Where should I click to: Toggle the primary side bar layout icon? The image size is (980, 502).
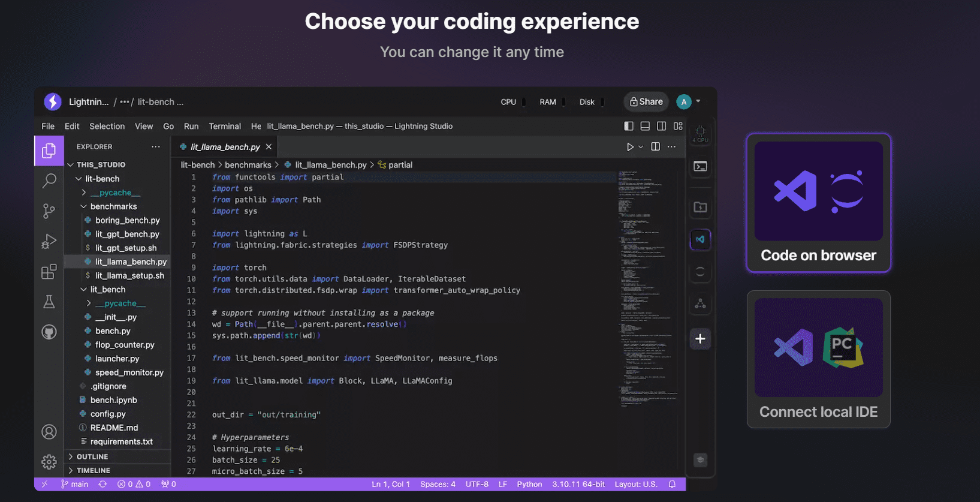click(x=629, y=126)
